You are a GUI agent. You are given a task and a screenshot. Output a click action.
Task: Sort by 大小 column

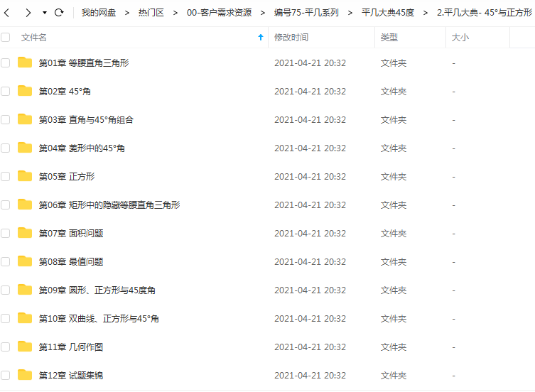click(x=460, y=37)
